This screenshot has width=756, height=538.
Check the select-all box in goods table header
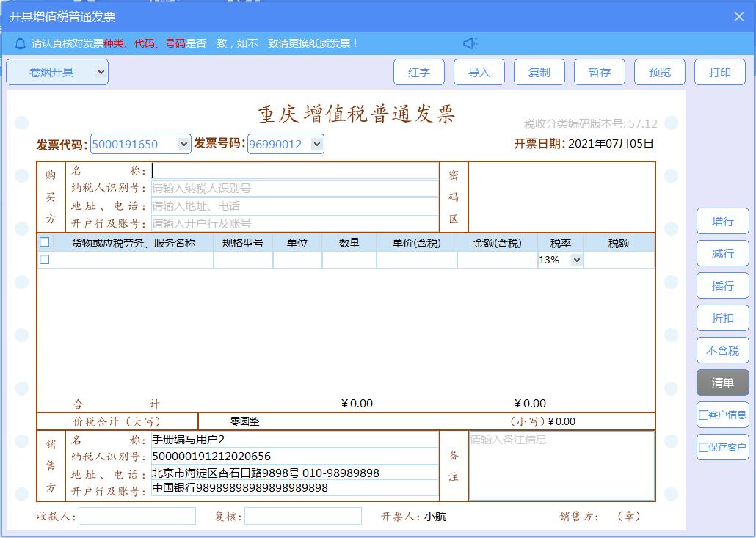coord(45,241)
